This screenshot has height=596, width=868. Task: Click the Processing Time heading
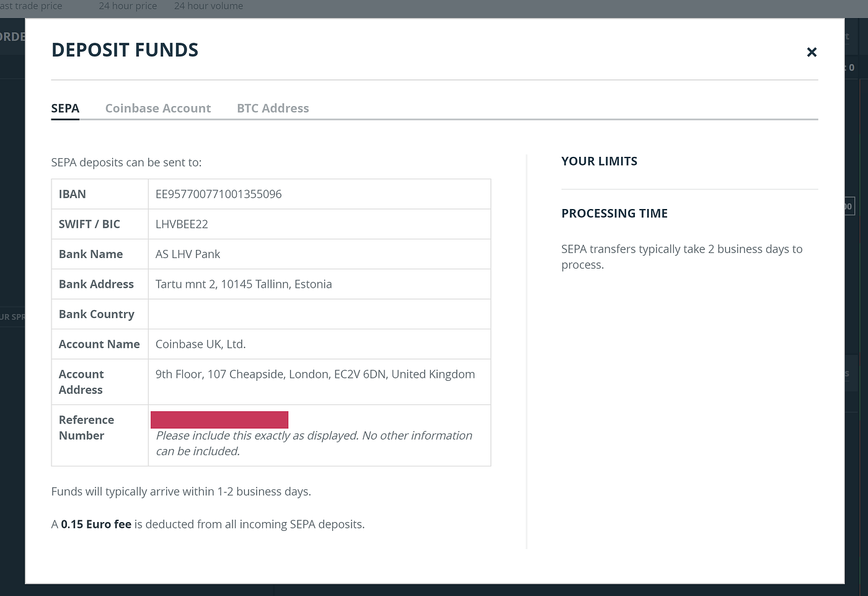[x=614, y=213]
